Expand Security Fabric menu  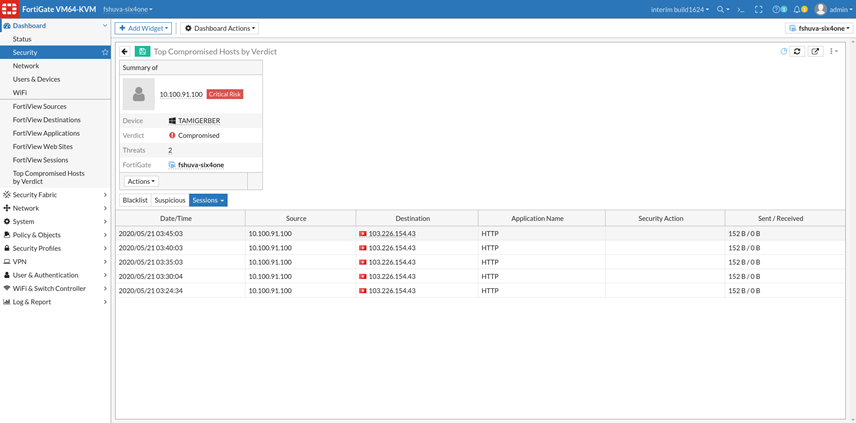click(55, 195)
